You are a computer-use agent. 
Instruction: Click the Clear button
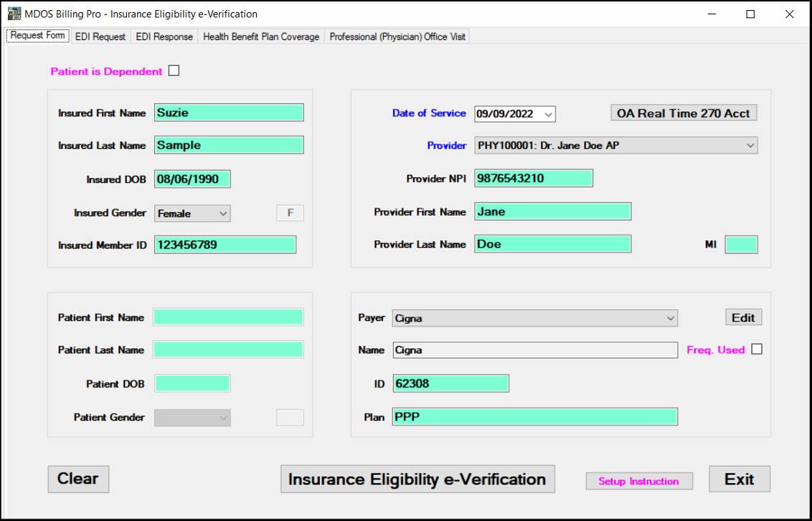tap(78, 479)
